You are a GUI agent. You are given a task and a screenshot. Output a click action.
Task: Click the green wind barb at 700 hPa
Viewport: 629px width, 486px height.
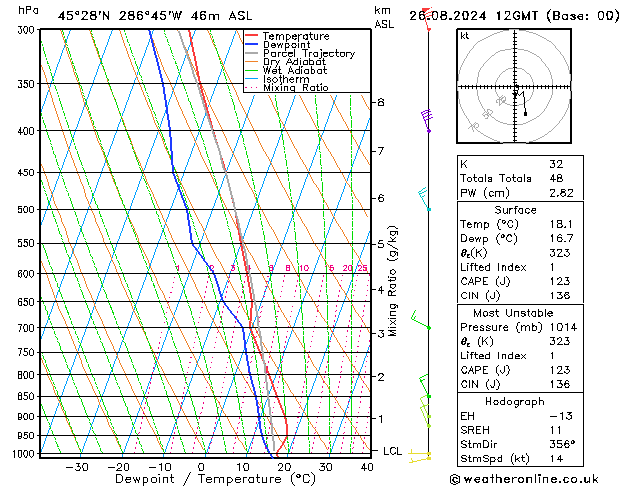tap(421, 320)
